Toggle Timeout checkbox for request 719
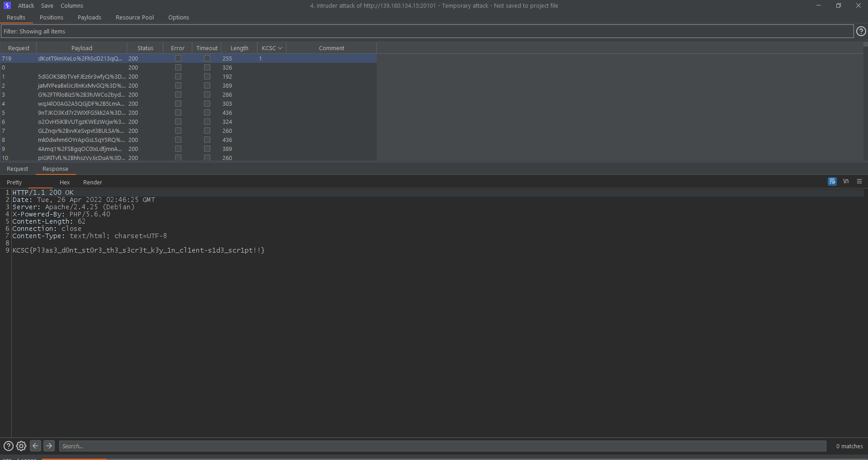Viewport: 868px width, 460px height. click(x=207, y=58)
